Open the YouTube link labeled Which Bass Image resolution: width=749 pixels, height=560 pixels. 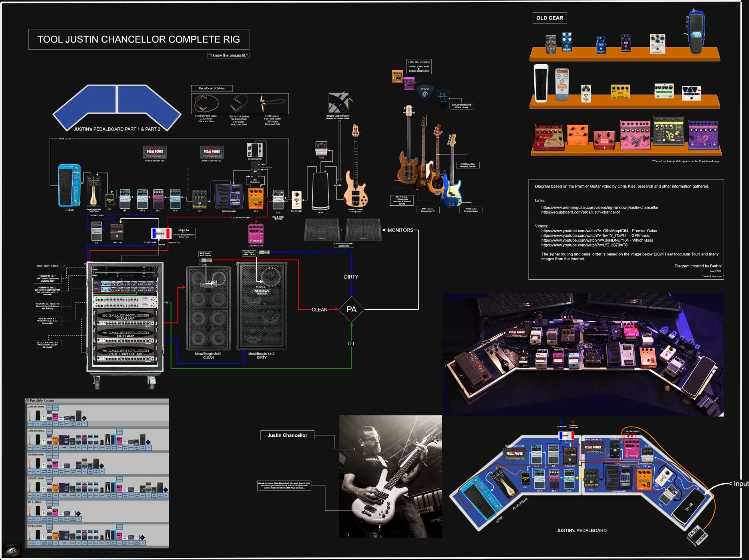(597, 240)
